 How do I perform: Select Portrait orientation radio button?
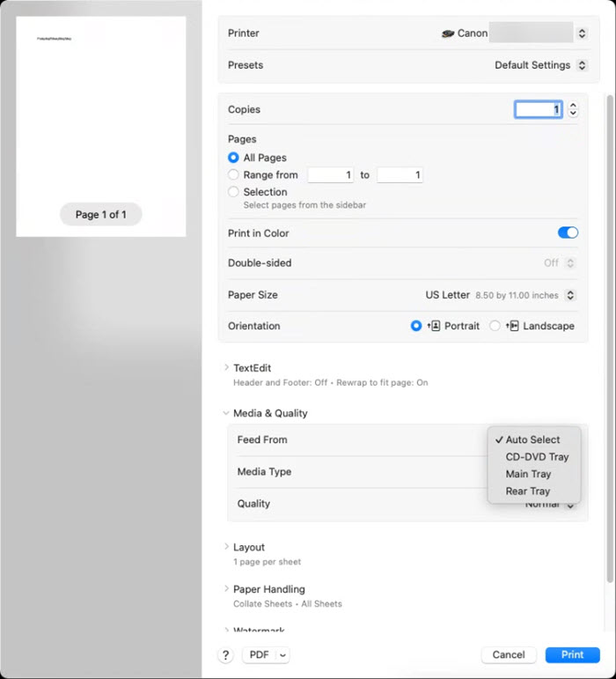coord(416,326)
